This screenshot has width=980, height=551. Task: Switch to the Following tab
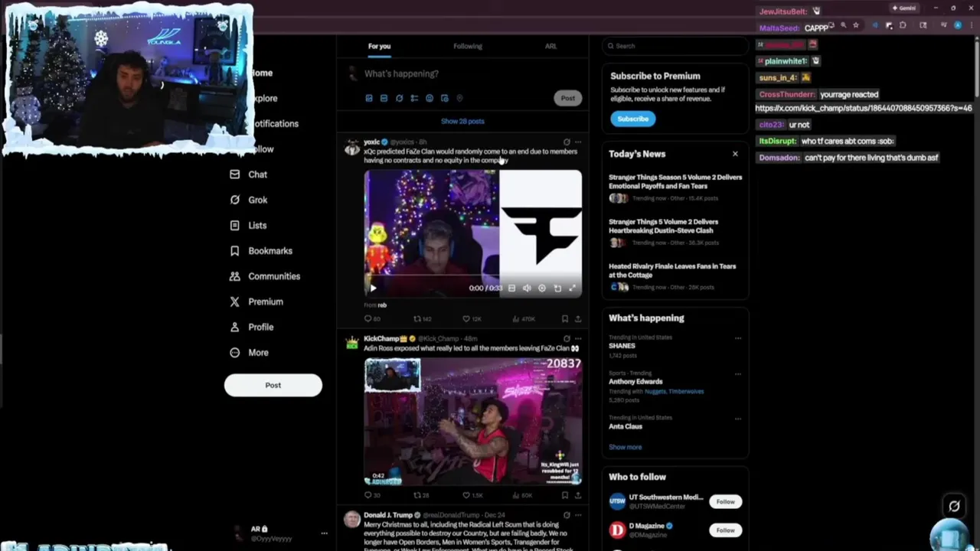click(x=467, y=46)
